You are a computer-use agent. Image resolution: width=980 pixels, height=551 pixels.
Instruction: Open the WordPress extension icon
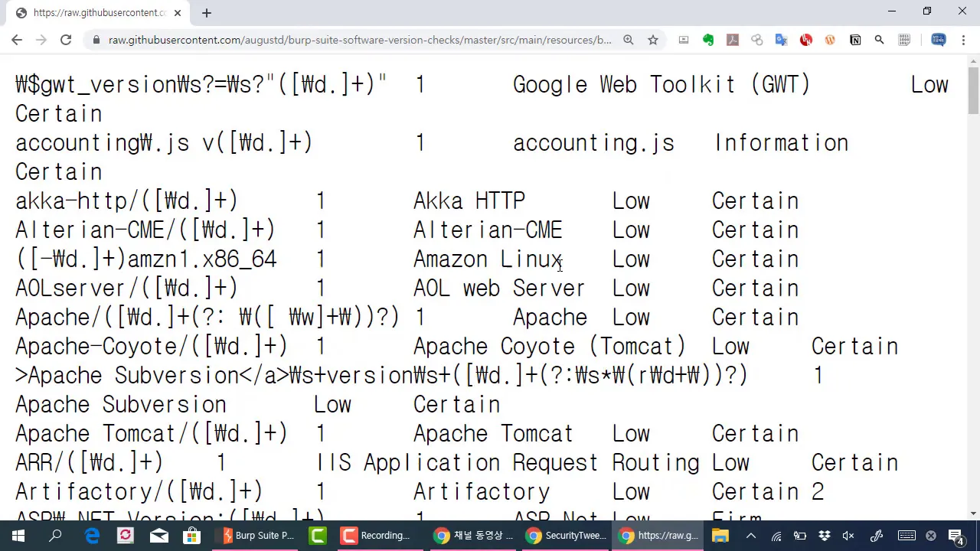click(x=830, y=40)
